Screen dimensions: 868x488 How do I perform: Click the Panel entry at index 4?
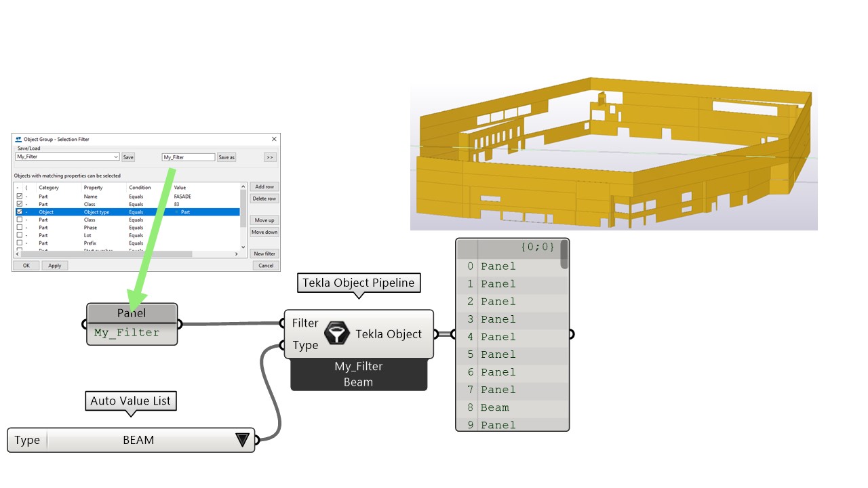[498, 337]
